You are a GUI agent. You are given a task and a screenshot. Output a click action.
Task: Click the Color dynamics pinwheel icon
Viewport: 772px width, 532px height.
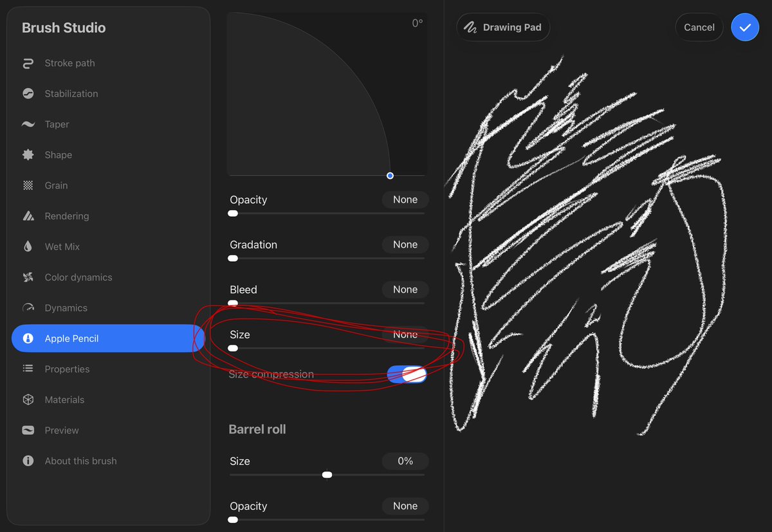(28, 277)
